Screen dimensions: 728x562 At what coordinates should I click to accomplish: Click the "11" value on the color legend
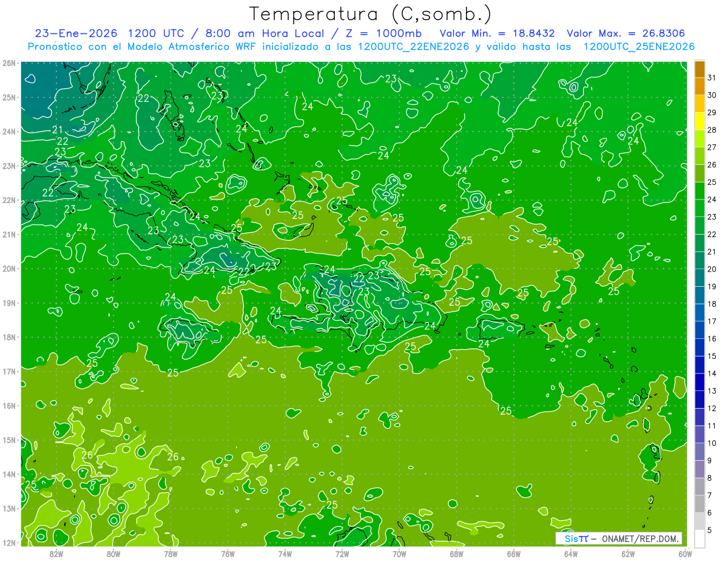(712, 426)
